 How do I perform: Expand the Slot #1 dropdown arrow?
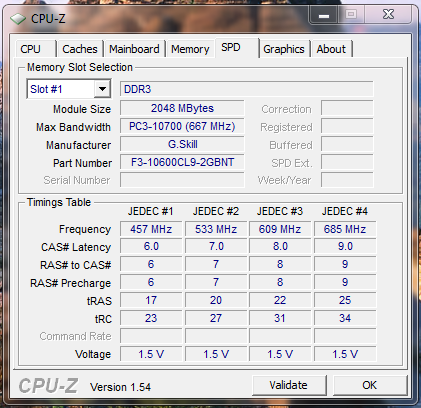click(x=102, y=89)
